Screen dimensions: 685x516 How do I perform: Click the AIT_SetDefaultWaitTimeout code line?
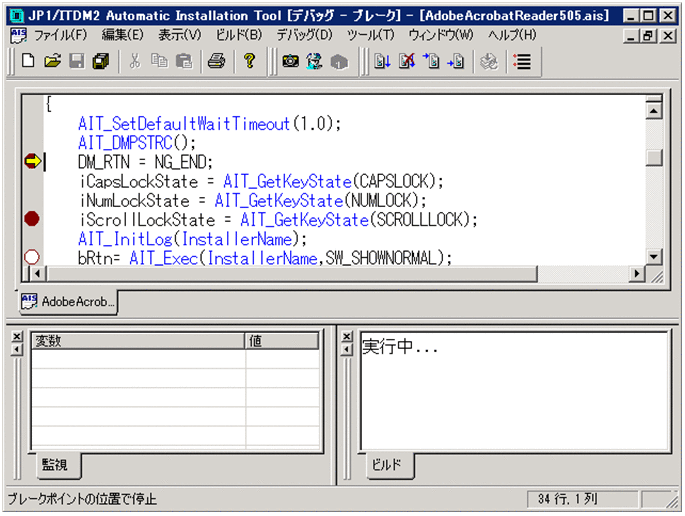click(x=209, y=124)
